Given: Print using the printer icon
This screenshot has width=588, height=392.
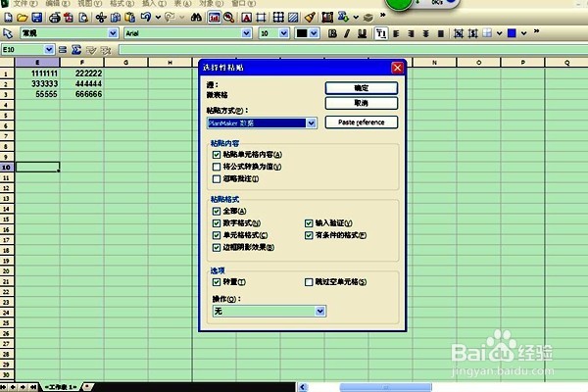Looking at the screenshot, I should pos(55,18).
